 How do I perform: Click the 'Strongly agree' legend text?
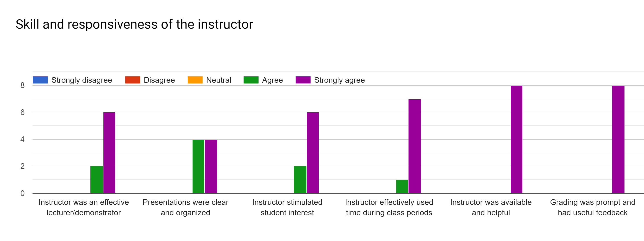pyautogui.click(x=339, y=80)
